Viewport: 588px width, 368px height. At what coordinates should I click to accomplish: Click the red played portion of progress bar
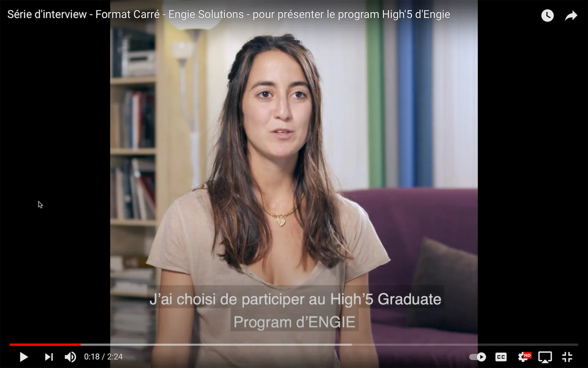click(45, 345)
